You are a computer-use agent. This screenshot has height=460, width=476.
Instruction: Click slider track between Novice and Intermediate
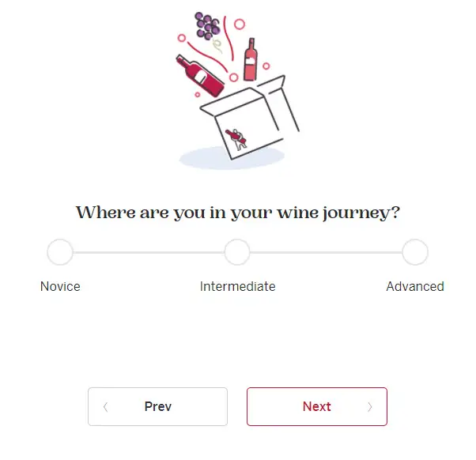point(149,252)
